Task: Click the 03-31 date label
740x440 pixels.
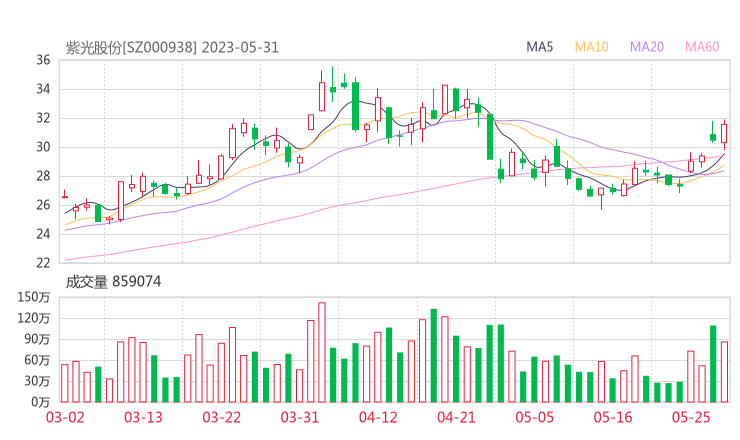Action: coord(300,417)
